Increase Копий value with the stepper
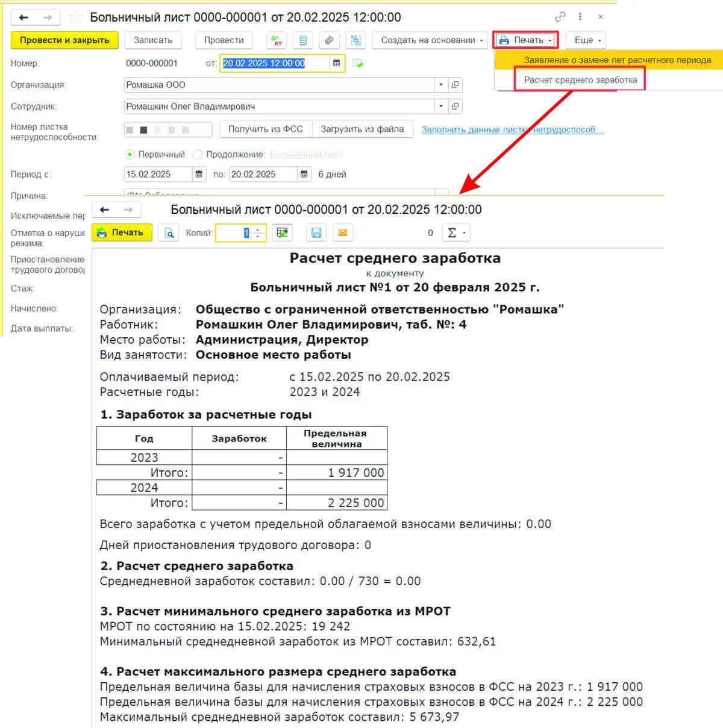The height and width of the screenshot is (728, 723). coord(258,229)
